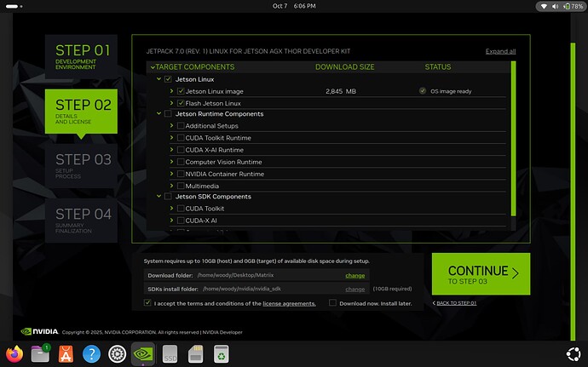The width and height of the screenshot is (588, 367).
Task: Expand the CUDA X-AI Runtime row
Action: (171, 149)
